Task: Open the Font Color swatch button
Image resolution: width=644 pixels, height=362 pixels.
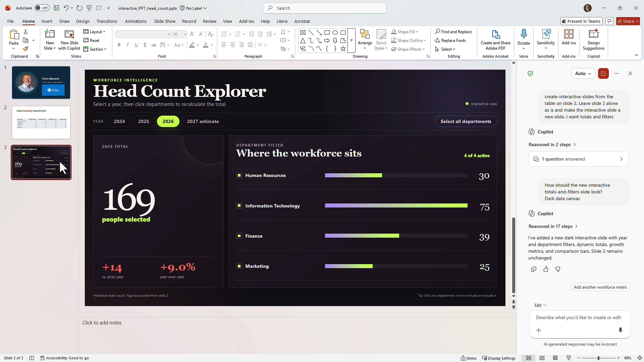Action: 206,45
